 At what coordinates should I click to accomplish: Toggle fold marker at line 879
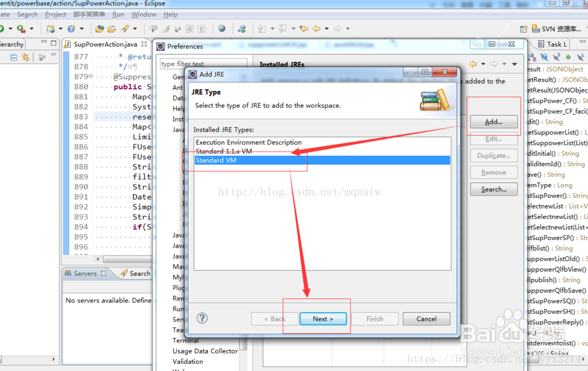point(91,76)
